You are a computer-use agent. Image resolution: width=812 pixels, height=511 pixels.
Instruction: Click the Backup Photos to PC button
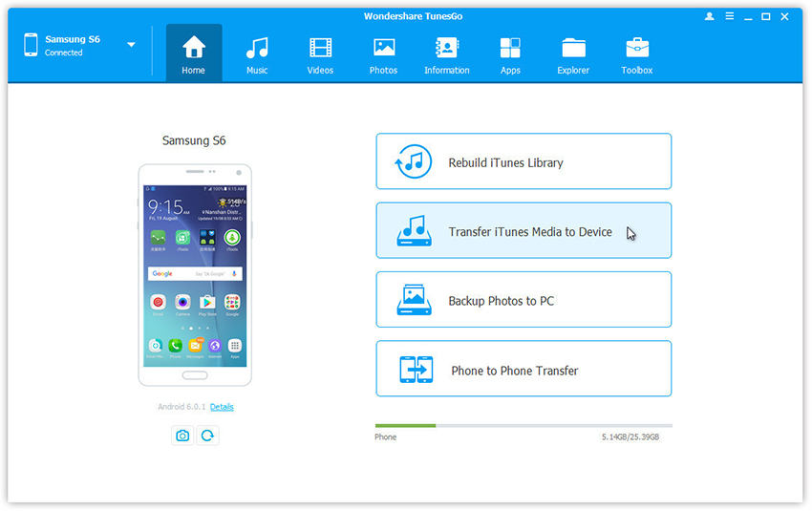[x=524, y=300]
